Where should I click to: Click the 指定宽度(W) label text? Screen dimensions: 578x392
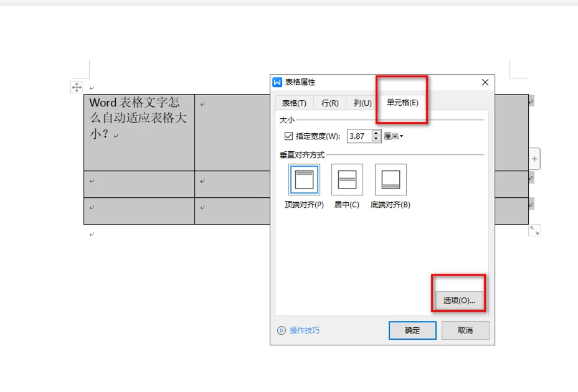318,136
